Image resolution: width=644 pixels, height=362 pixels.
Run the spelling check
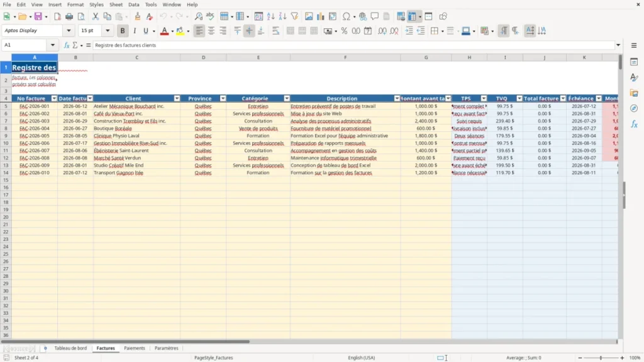pyautogui.click(x=210, y=16)
